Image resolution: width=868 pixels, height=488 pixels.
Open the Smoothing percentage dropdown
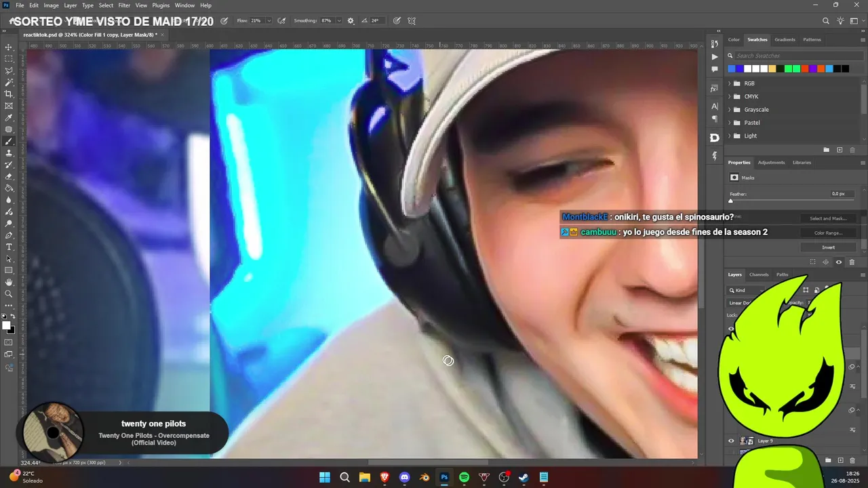click(x=339, y=21)
